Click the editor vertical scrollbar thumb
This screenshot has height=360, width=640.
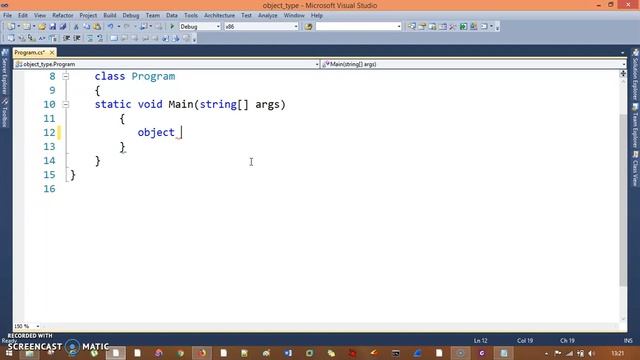[x=623, y=200]
